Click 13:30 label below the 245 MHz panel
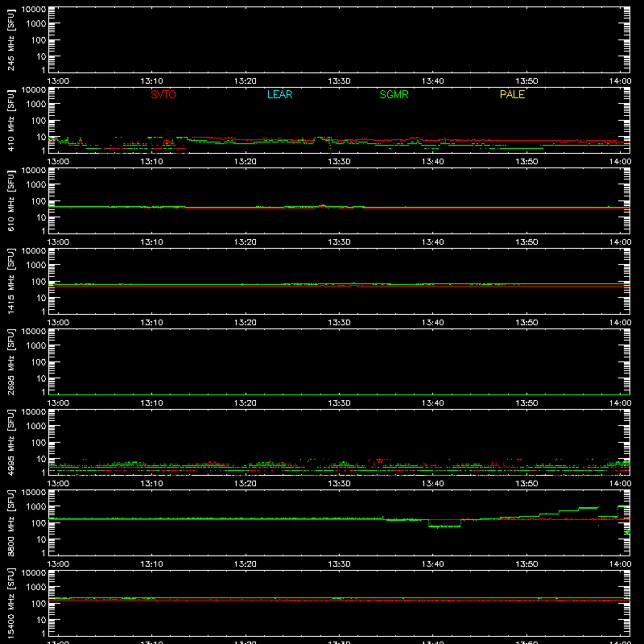Screen dimensions: 644x644 click(x=339, y=81)
